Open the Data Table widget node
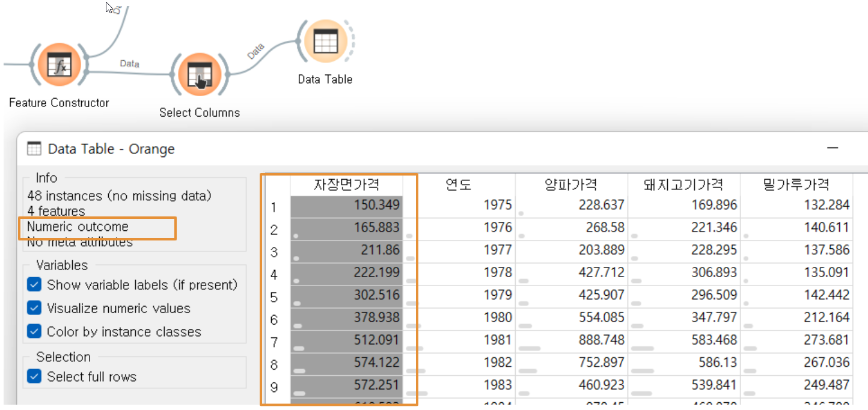This screenshot has width=868, height=410. click(325, 41)
